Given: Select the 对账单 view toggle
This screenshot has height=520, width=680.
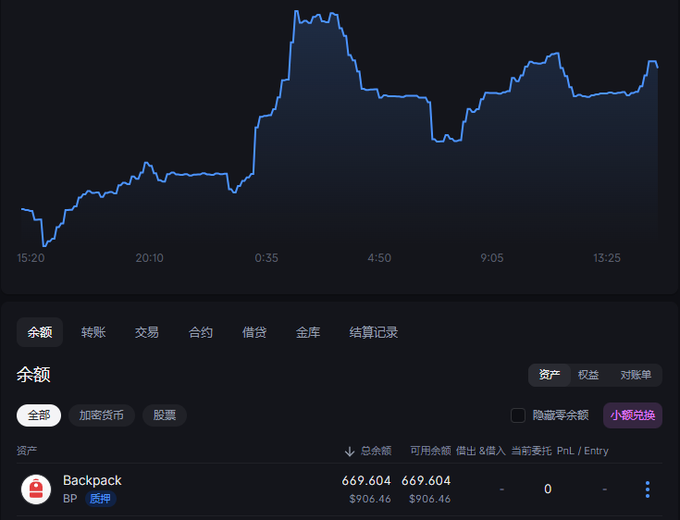Looking at the screenshot, I should tap(636, 375).
